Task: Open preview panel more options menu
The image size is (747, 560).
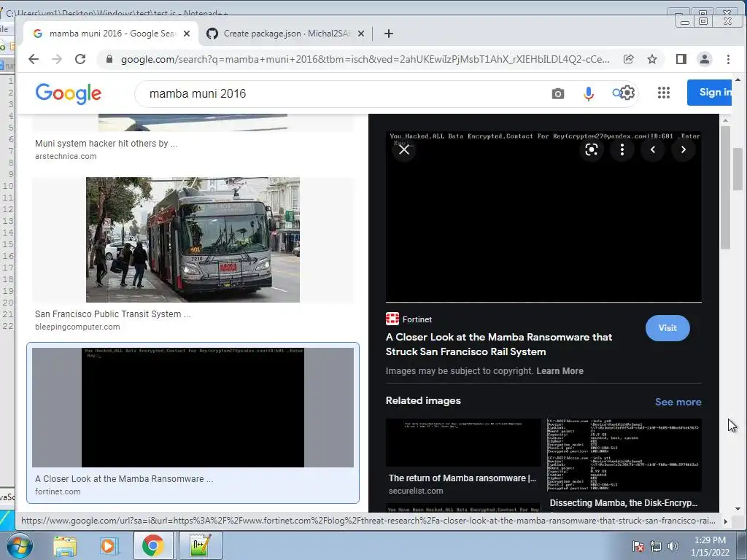Action: 622,149
